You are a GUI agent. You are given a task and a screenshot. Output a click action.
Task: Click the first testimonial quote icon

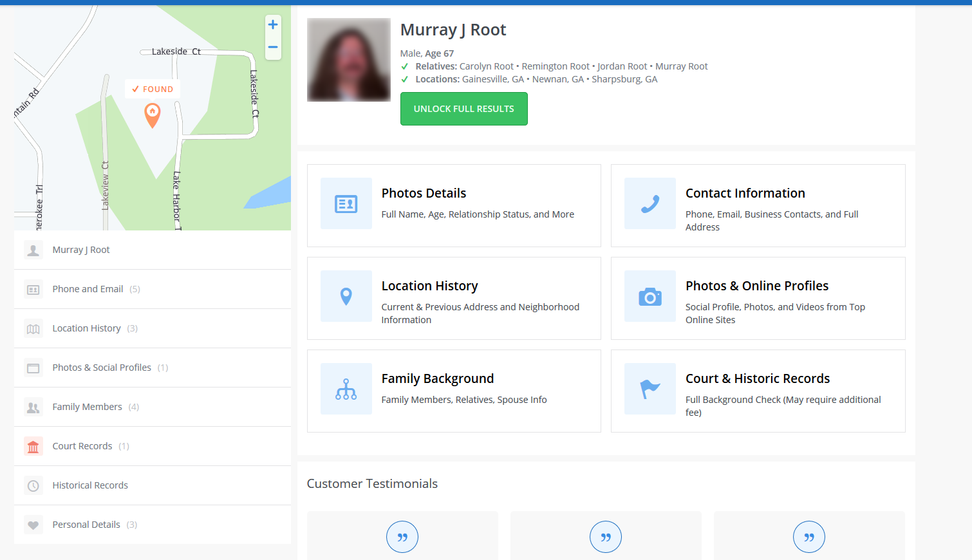pyautogui.click(x=402, y=537)
